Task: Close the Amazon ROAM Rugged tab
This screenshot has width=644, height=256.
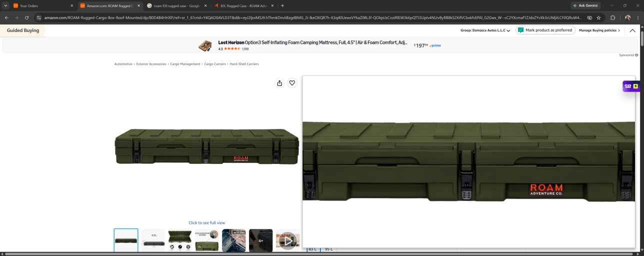Action: 138,5
